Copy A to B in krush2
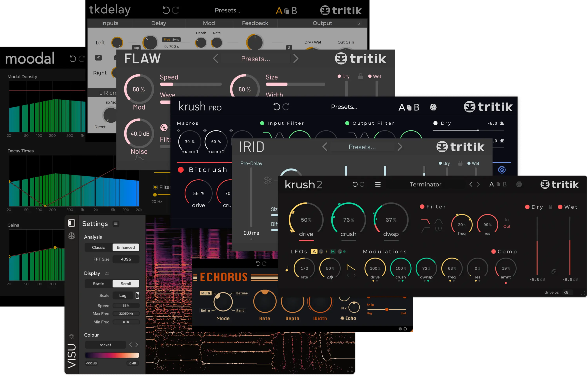 tap(498, 184)
